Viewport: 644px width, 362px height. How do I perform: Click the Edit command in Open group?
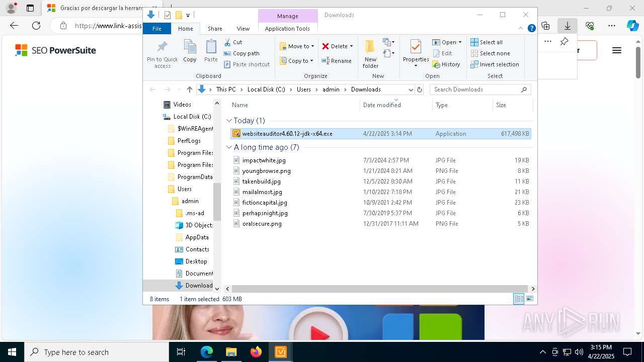pos(442,53)
